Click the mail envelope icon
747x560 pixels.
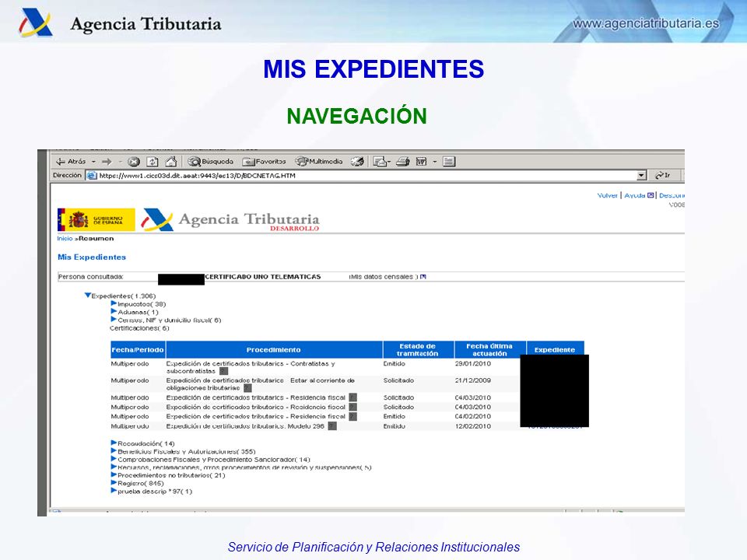pos(381,162)
